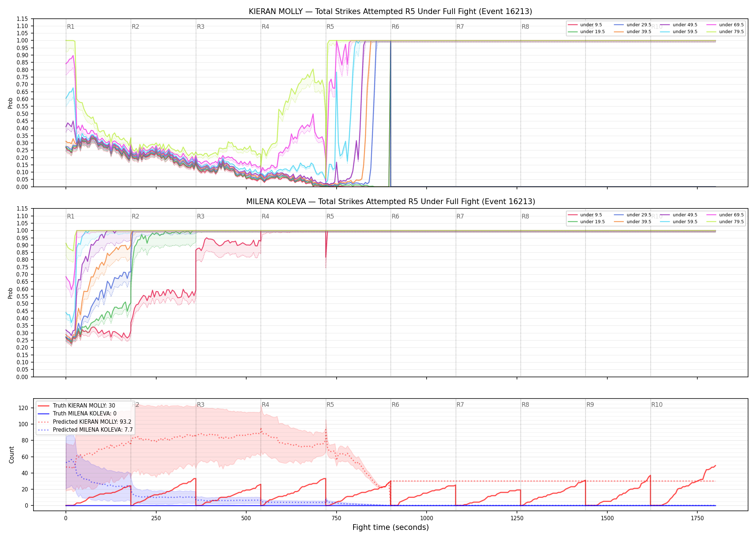The image size is (756, 540).
Task: Click the 'Predicted KIERAN MOLLY: 93.2' legend entry
Action: [84, 422]
